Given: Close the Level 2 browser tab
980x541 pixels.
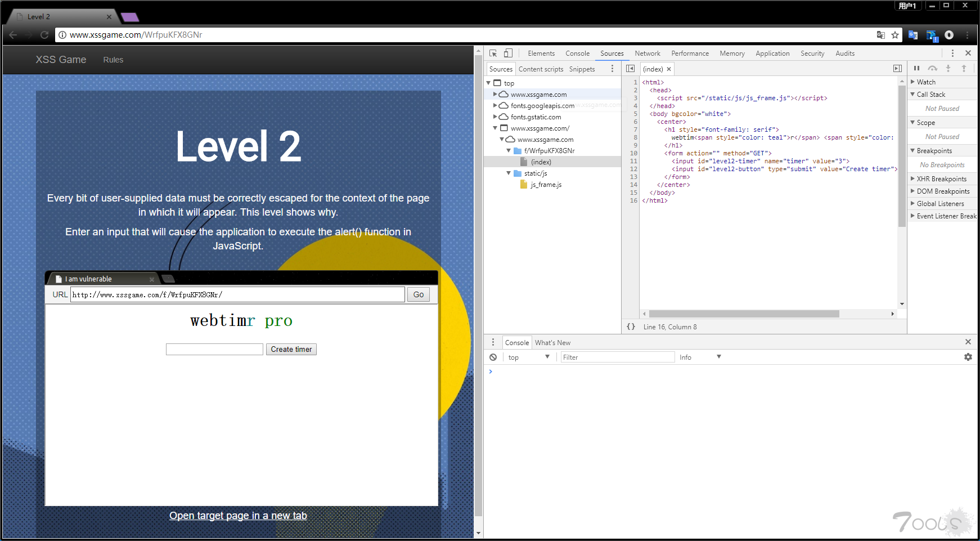Looking at the screenshot, I should point(109,17).
